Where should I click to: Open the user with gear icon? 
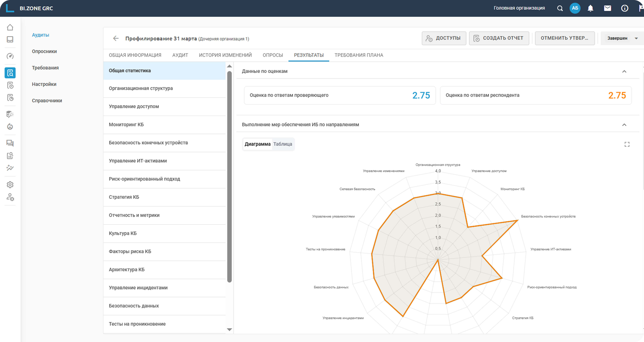(x=10, y=197)
